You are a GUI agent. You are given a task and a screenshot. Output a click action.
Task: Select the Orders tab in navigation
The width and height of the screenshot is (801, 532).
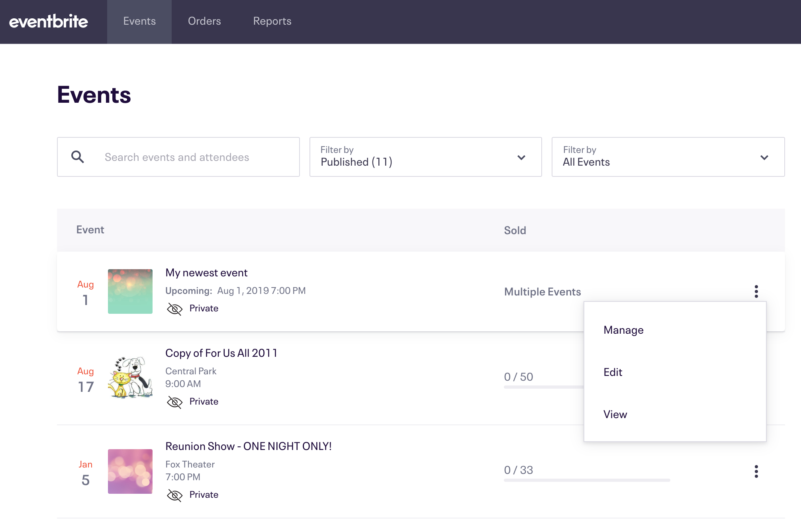[x=204, y=22]
